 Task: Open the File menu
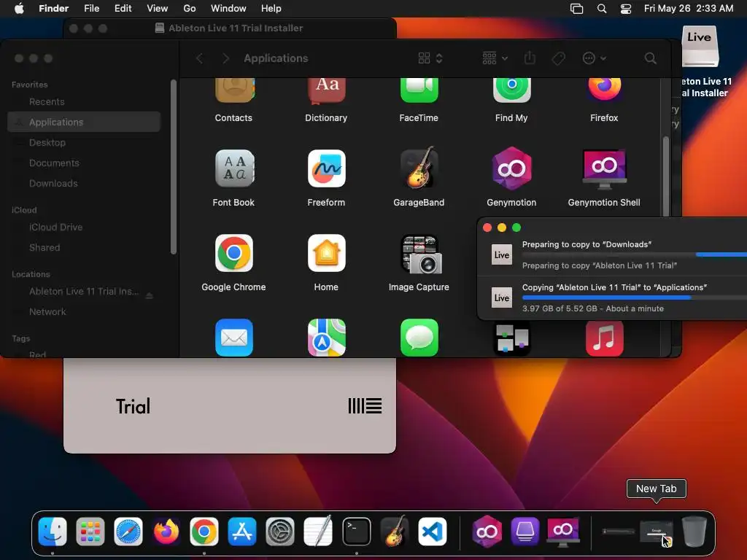[x=91, y=9]
